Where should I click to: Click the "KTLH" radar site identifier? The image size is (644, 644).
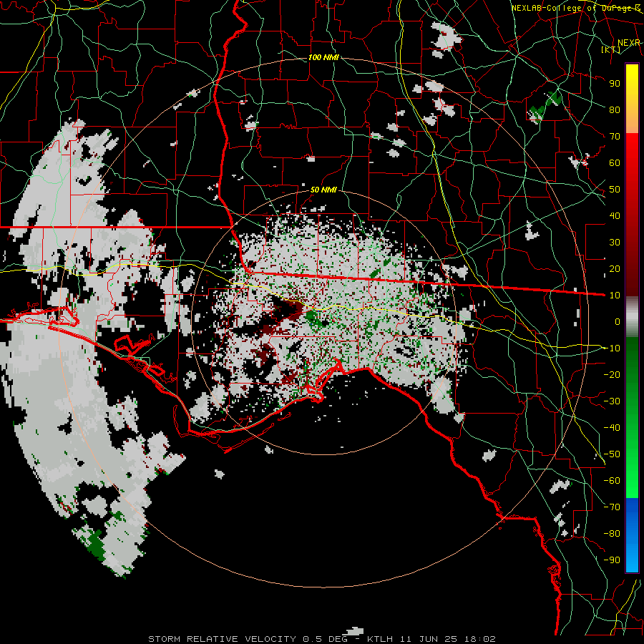pyautogui.click(x=380, y=639)
